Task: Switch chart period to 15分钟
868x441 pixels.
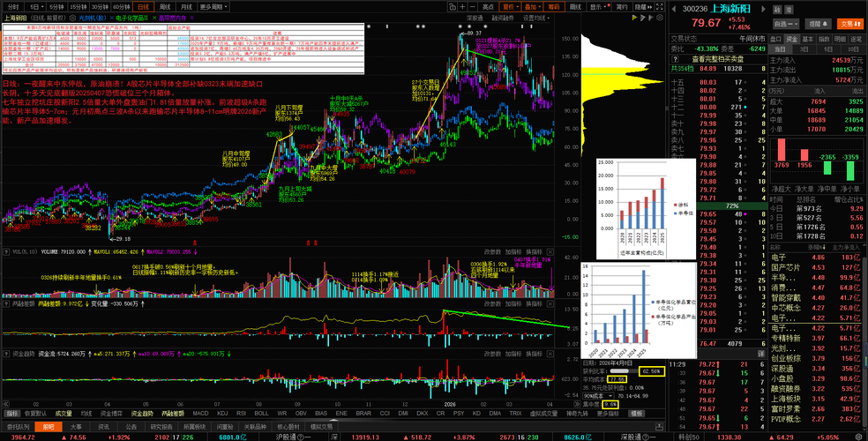Action: click(78, 7)
